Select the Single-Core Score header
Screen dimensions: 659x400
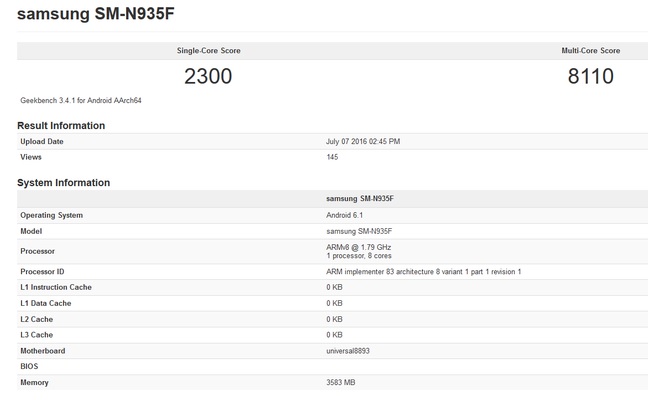tap(208, 51)
